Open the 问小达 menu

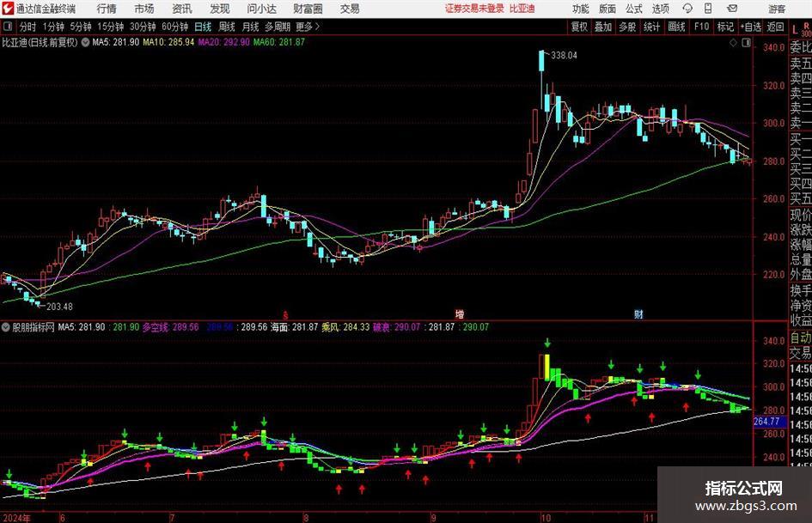point(261,9)
